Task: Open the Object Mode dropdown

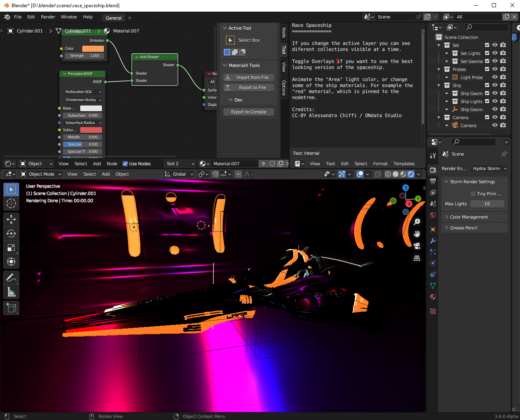Action: tap(41, 174)
